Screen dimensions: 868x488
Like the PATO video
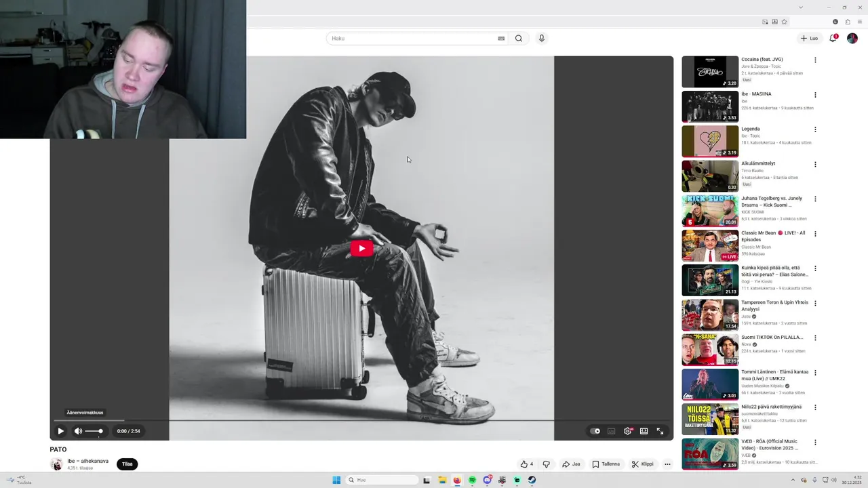(526, 464)
